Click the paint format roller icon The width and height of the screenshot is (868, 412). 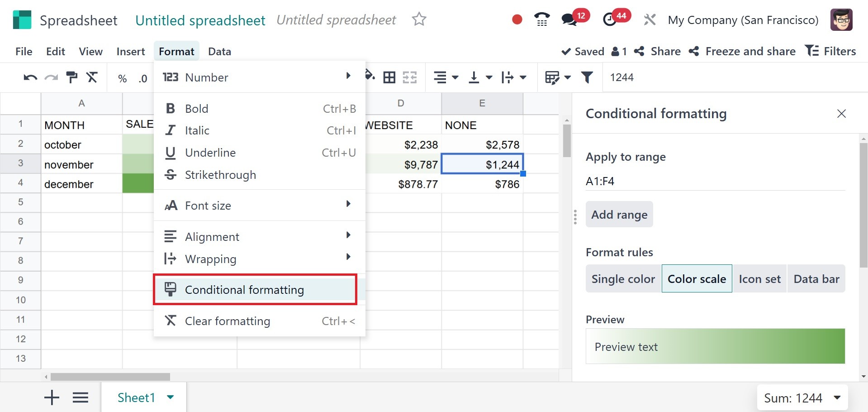(71, 77)
